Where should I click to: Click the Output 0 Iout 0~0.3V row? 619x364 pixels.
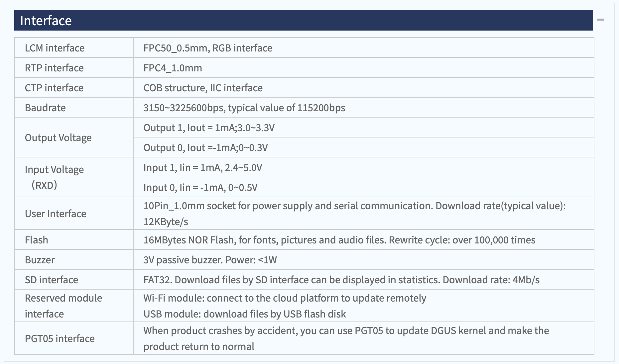tap(363, 147)
